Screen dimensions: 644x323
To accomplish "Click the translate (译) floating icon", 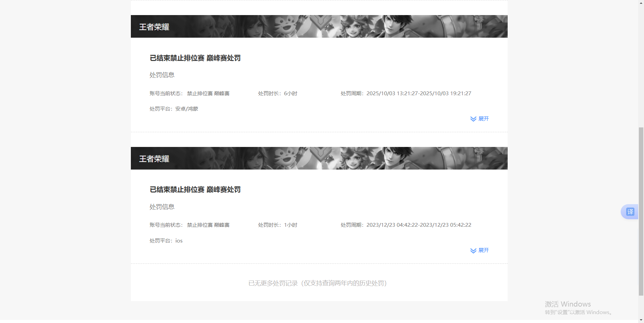I will (630, 212).
